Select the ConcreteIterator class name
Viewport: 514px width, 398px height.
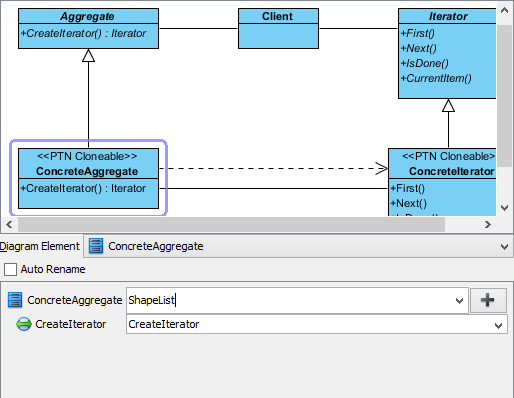[x=451, y=171]
